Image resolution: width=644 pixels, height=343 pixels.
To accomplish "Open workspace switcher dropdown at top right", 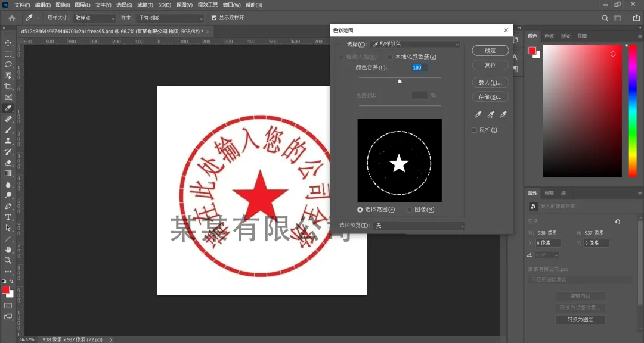I will coord(617,18).
